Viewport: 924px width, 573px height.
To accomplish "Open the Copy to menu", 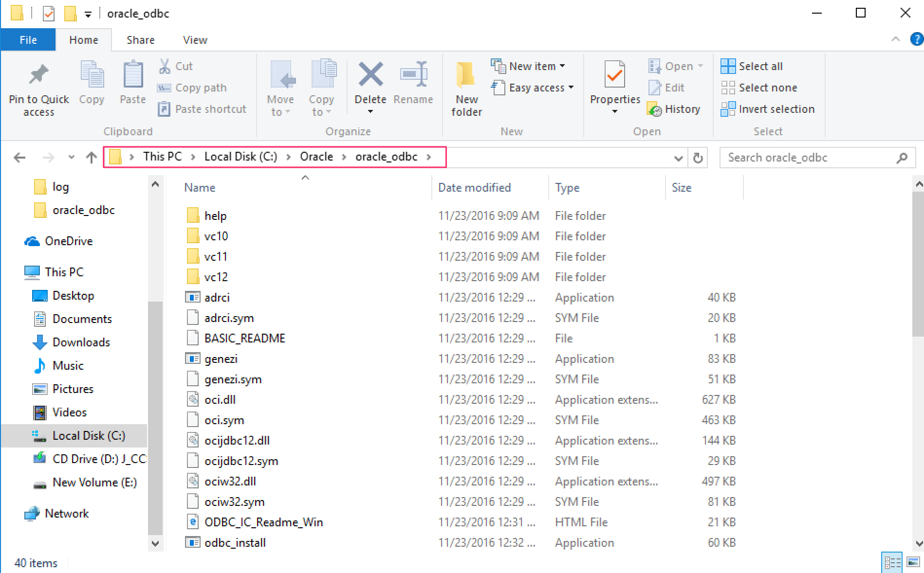I will pos(321,88).
